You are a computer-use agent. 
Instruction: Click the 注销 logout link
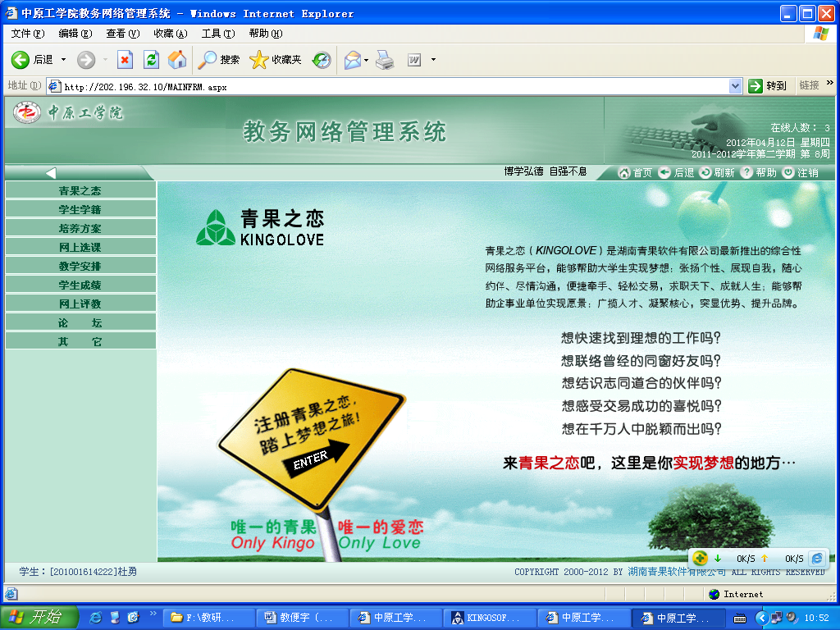[801, 172]
